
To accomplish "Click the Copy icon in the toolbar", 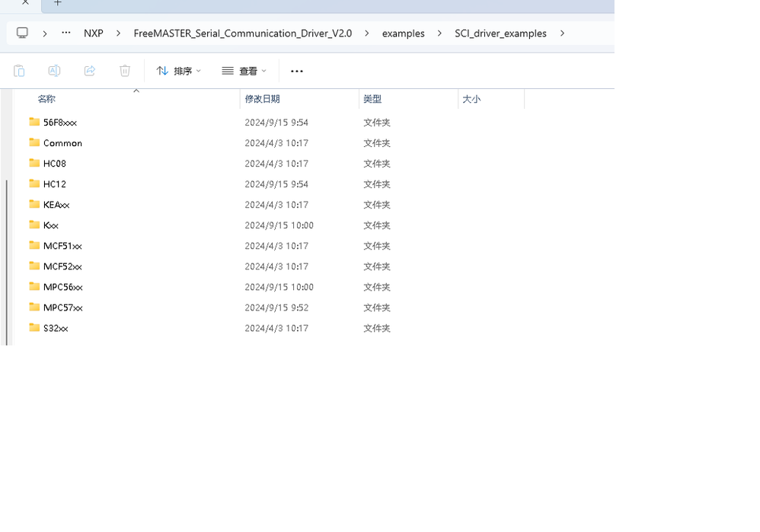I will [19, 70].
